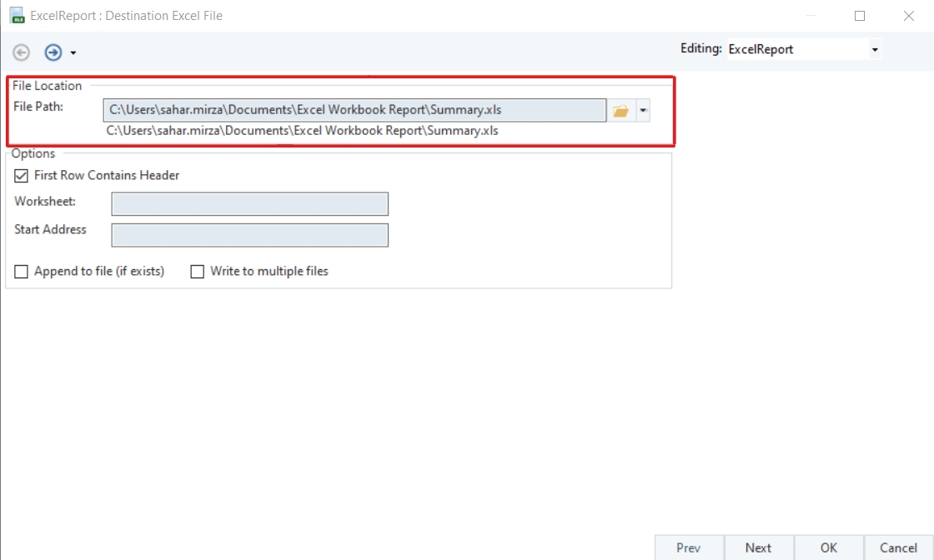The image size is (934, 560).
Task: Uncheck First Row Contains Header
Action: pyautogui.click(x=22, y=176)
